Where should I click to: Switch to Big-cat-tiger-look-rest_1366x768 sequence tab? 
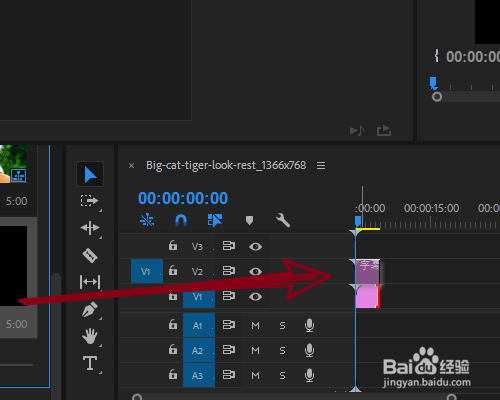pyautogui.click(x=226, y=165)
